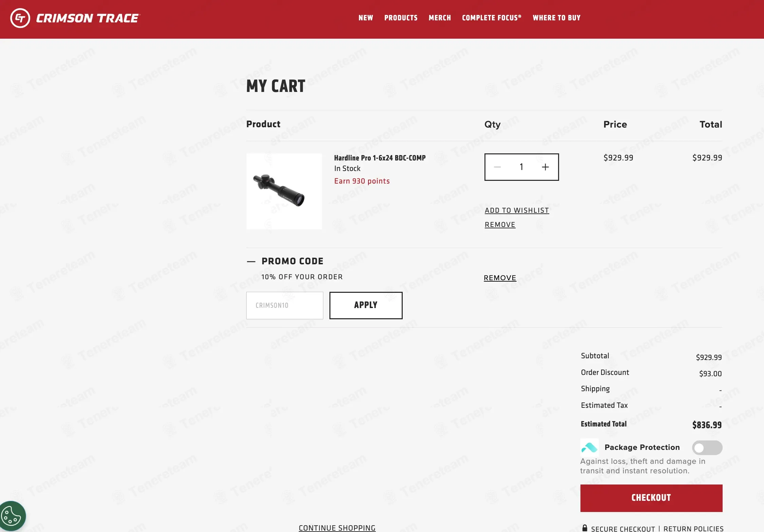Click the Earn 930 points text
This screenshot has height=532, width=764.
click(x=362, y=181)
